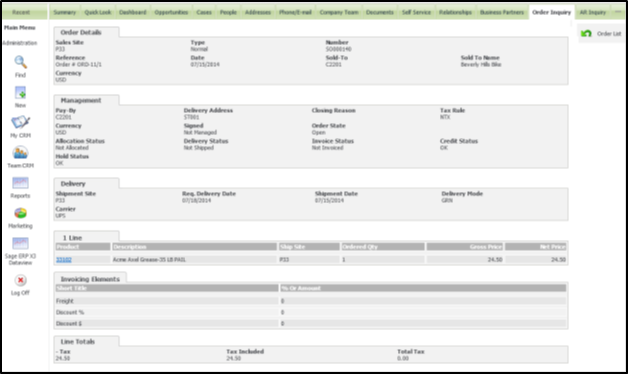Screen dimensions: 628x374
Task: Open the Reports icon
Action: pos(20,183)
